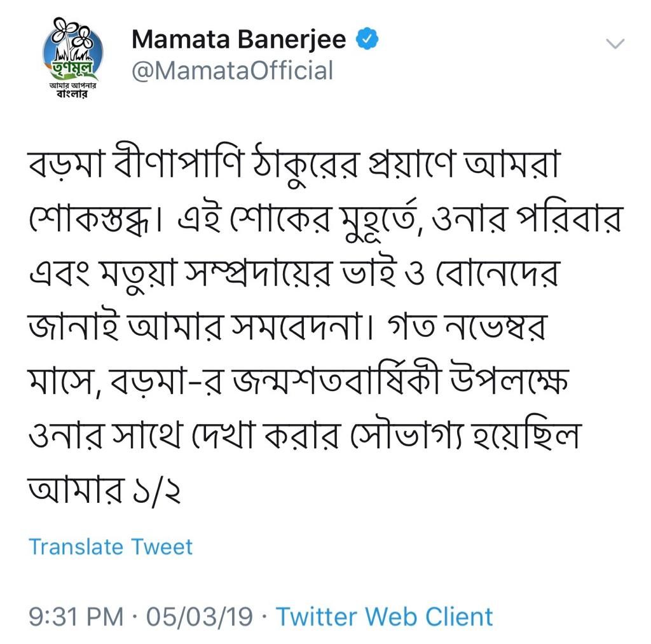Click the word জন্মশতবার্ষিকী in the tweet

(x=336, y=380)
